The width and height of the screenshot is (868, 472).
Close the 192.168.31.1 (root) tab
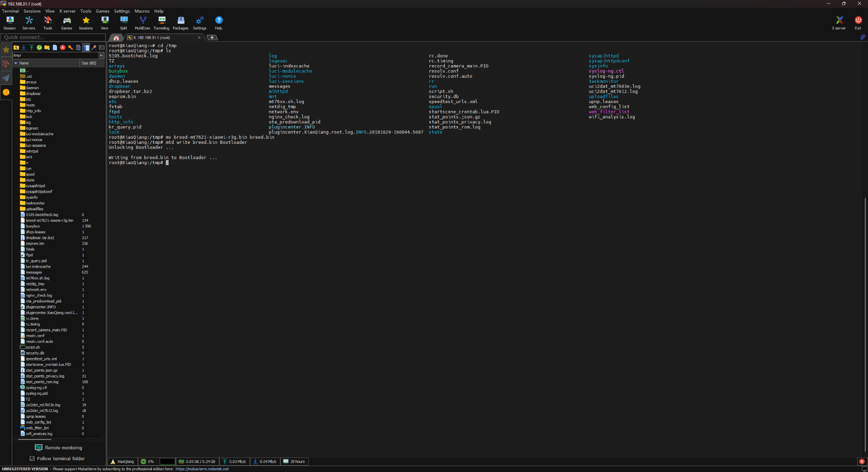coord(199,38)
